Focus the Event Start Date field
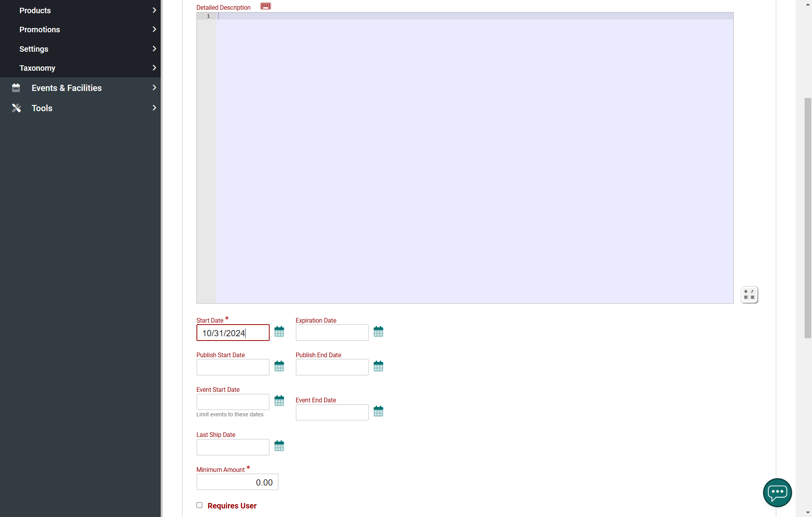The width and height of the screenshot is (812, 517). tap(233, 402)
